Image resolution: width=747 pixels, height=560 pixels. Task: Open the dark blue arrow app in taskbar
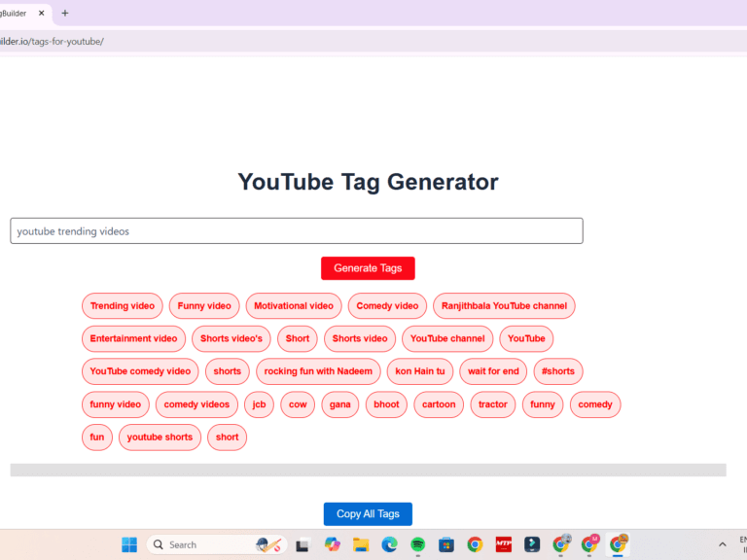click(x=532, y=544)
